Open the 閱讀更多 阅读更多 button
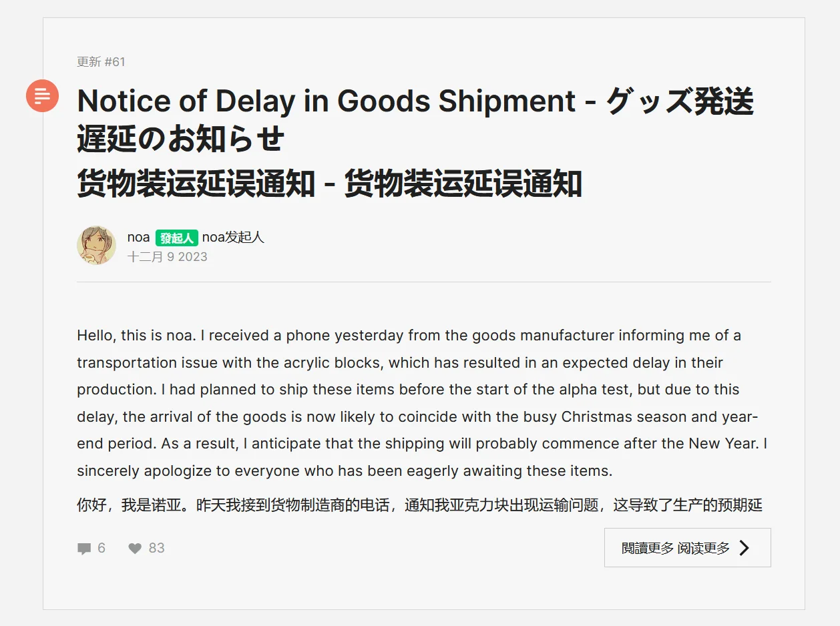 pos(687,548)
